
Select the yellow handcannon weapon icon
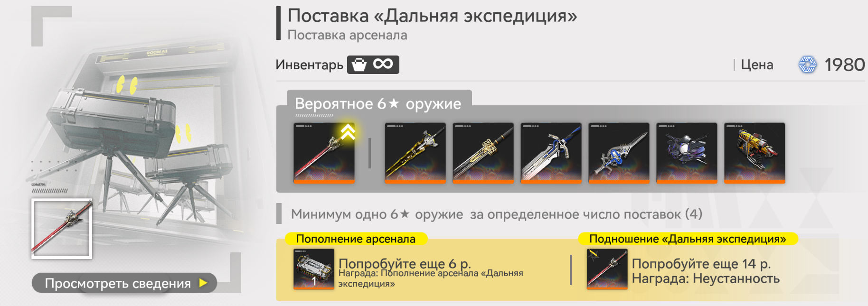755,153
